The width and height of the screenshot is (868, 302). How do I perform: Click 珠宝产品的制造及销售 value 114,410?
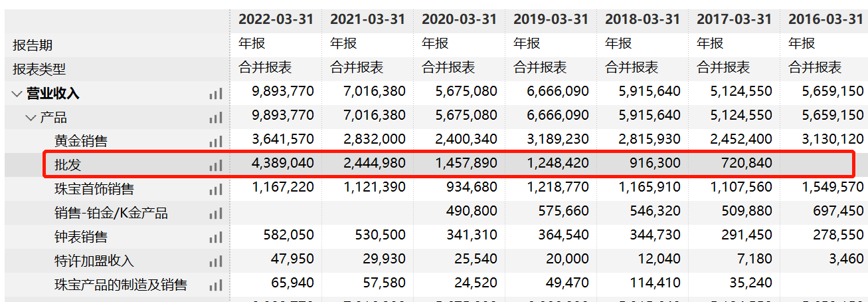point(655,283)
